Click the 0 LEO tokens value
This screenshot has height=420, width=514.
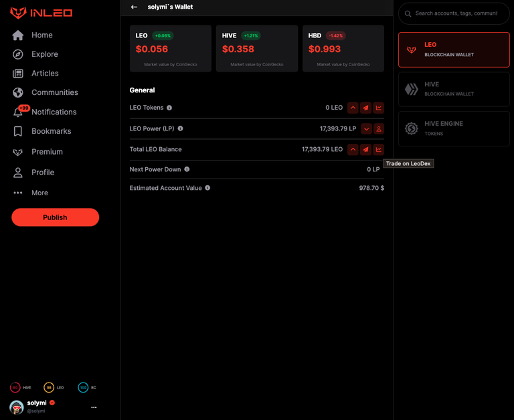pyautogui.click(x=334, y=108)
